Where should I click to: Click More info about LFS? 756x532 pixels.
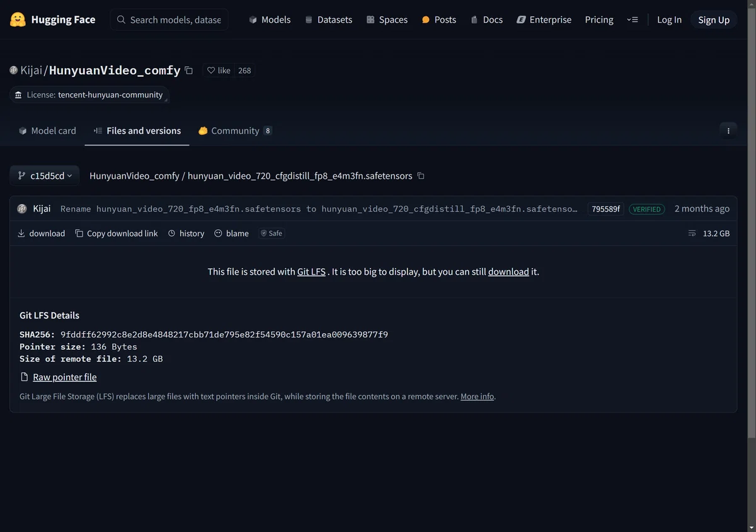click(x=478, y=397)
